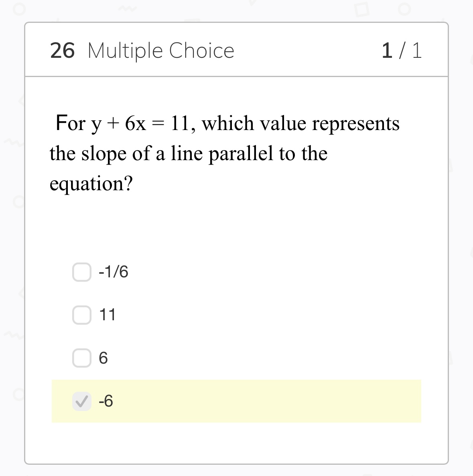Click the "-1/6" answer label text
The image size is (473, 476).
114,272
